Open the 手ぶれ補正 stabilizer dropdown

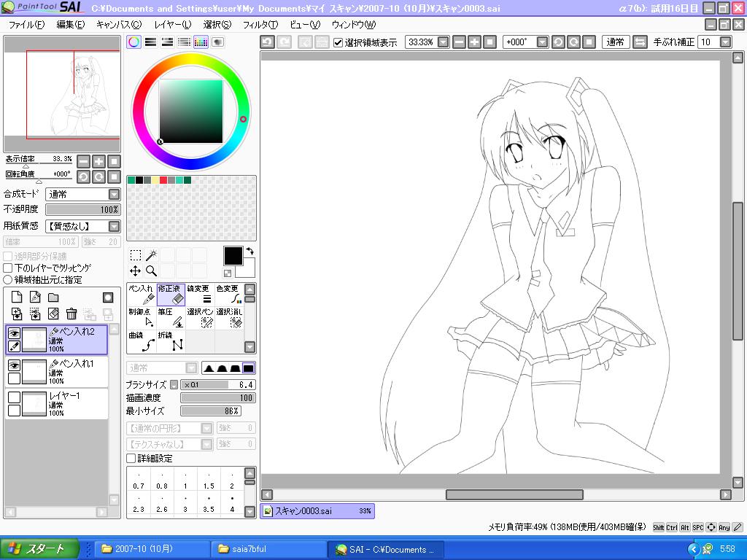click(726, 42)
